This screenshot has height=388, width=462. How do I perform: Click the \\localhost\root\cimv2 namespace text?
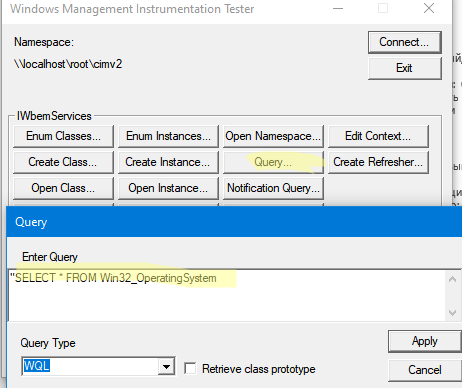[68, 64]
